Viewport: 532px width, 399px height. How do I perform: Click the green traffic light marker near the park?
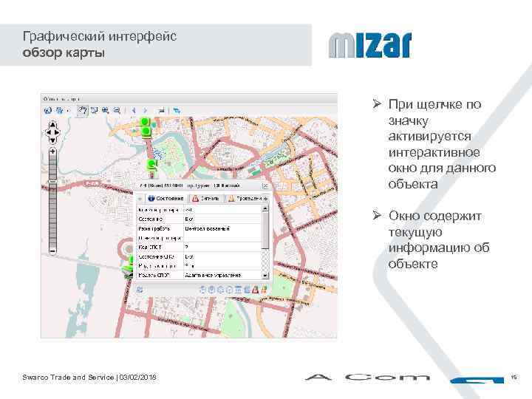(x=152, y=166)
